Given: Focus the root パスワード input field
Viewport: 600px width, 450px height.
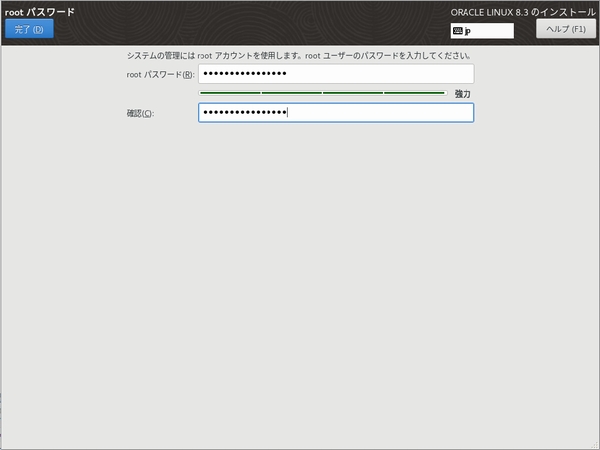Looking at the screenshot, I should click(x=336, y=73).
